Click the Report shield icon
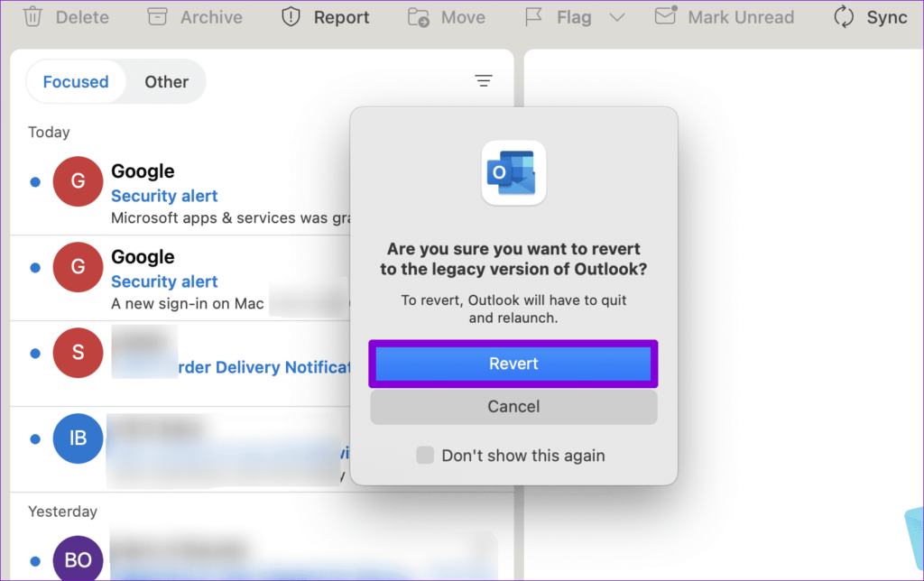 291,16
